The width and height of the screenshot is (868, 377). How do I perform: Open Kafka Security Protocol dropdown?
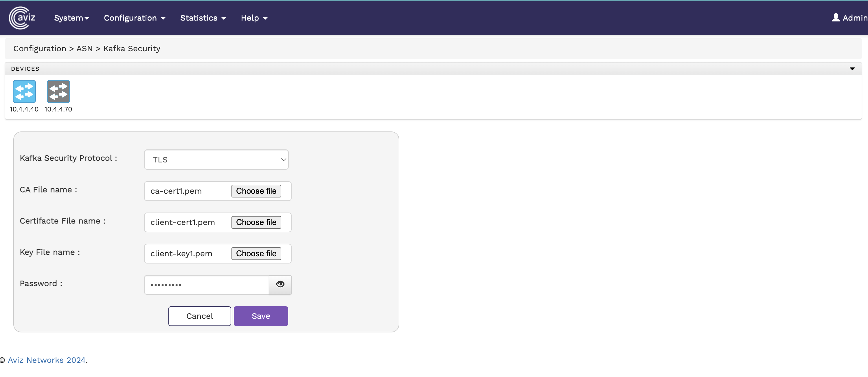click(x=216, y=160)
